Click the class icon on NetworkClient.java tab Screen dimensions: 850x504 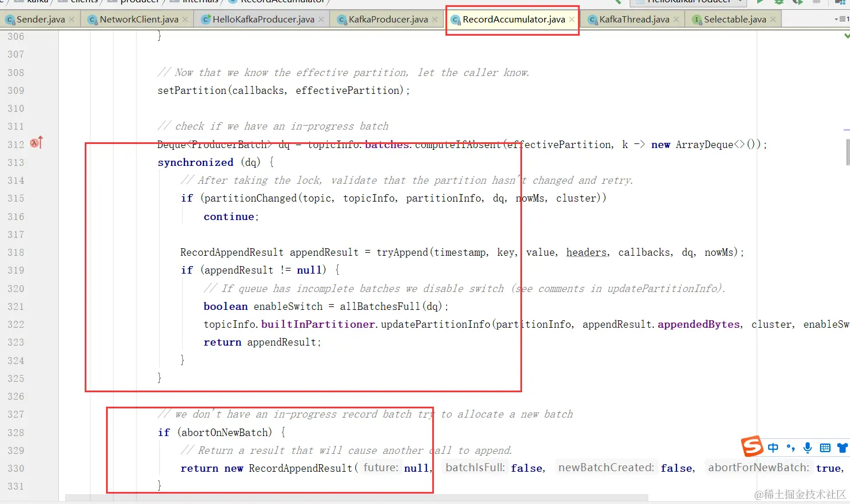[x=93, y=20]
